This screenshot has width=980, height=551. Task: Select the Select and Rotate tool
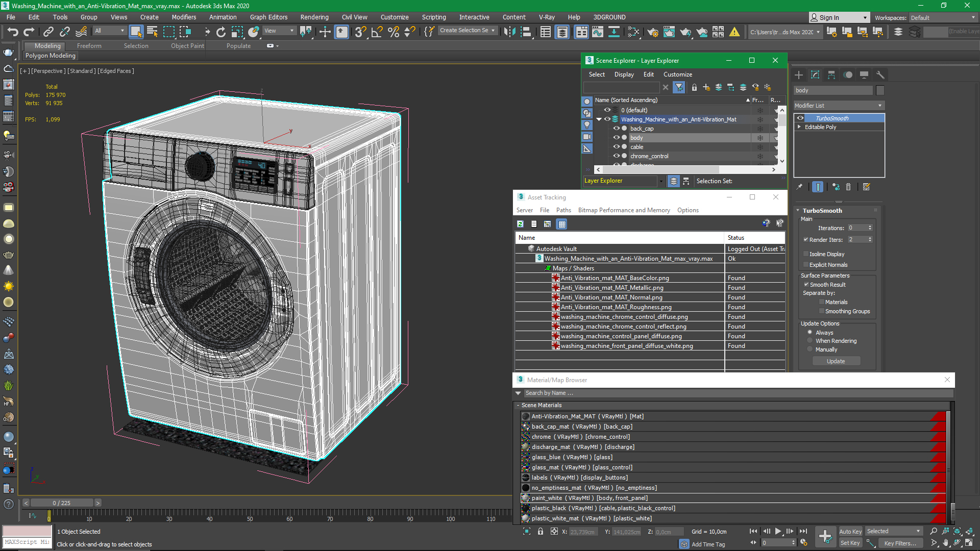220,32
